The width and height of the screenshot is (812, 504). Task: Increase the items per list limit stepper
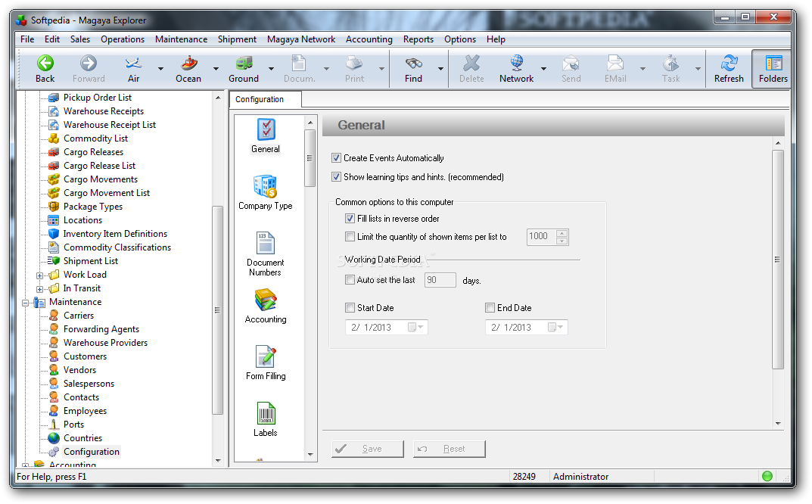tap(562, 233)
